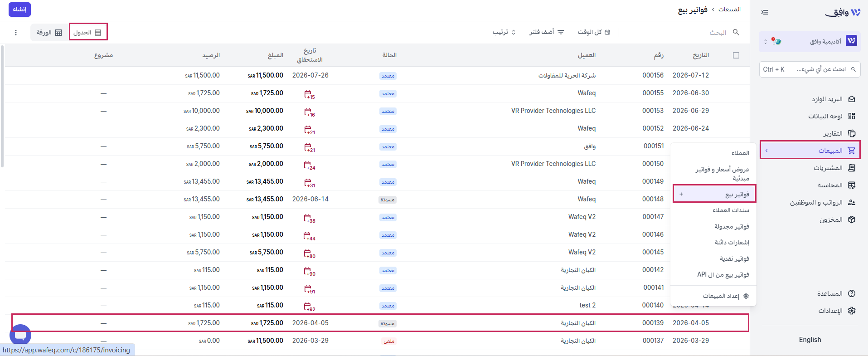The width and height of the screenshot is (868, 356).
Task: Tick the select-all checkbox in the table header
Action: point(736,55)
